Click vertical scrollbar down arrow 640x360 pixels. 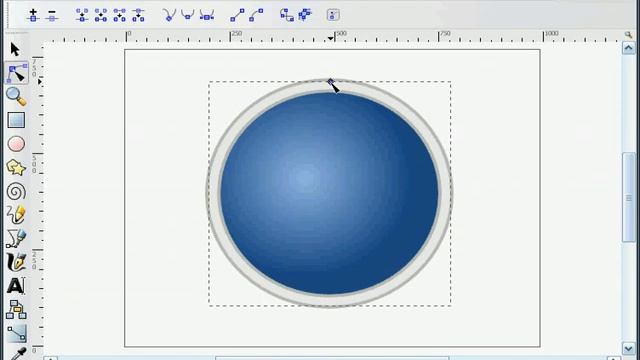point(628,348)
